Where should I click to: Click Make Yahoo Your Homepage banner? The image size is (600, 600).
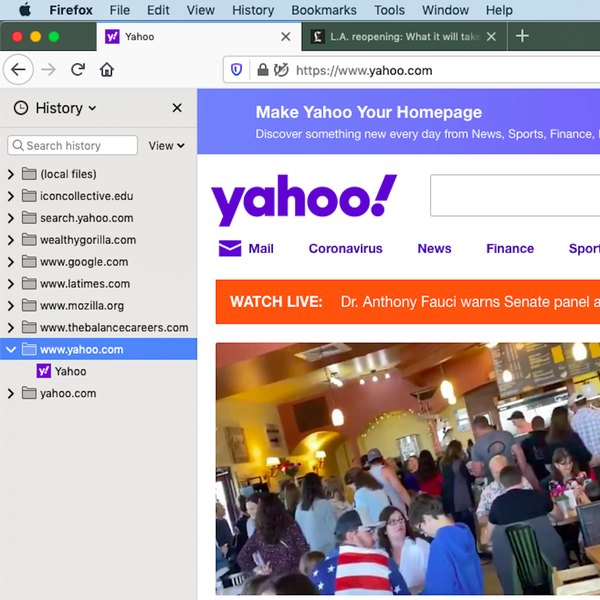pyautogui.click(x=398, y=122)
